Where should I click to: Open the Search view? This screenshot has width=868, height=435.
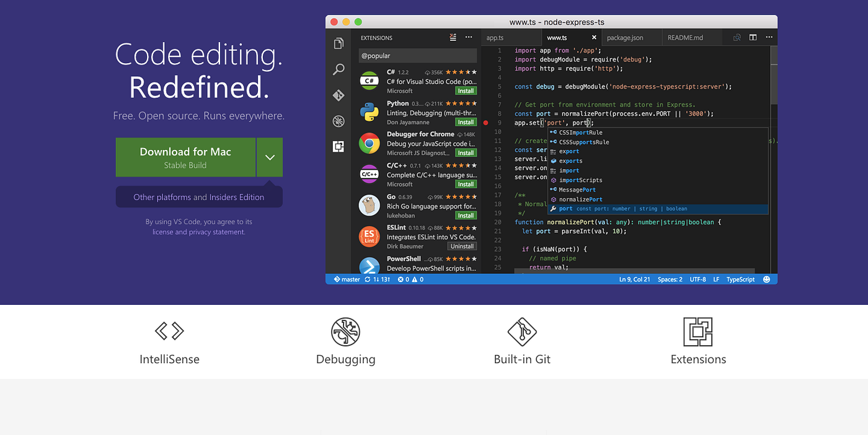coord(339,69)
